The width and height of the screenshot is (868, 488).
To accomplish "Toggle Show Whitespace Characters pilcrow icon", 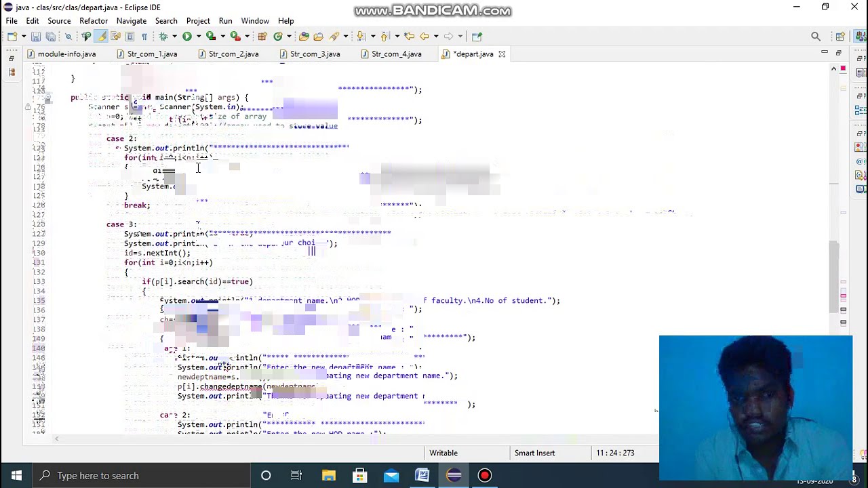I will 144,36.
